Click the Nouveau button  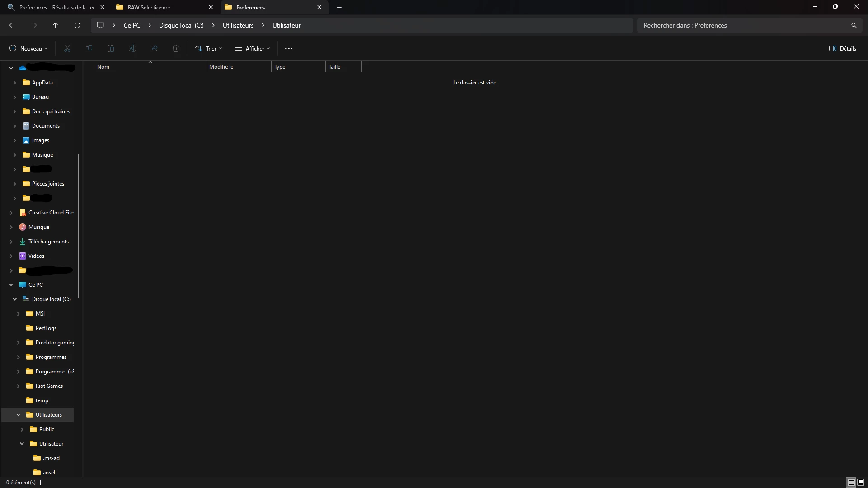click(x=28, y=49)
